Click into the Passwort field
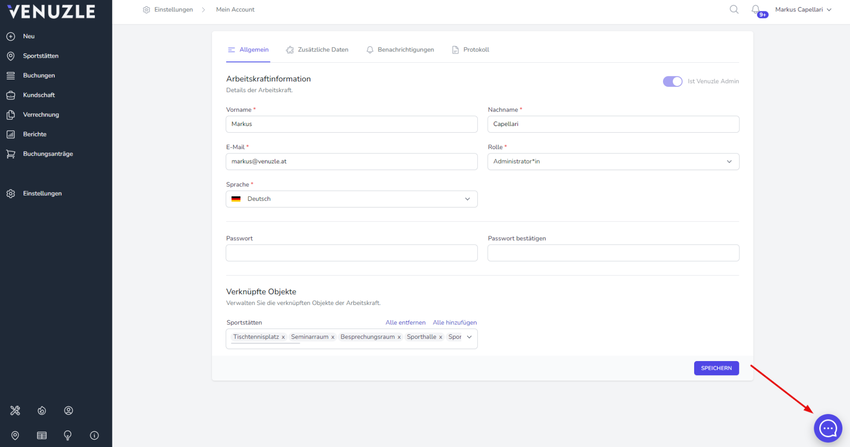850x447 pixels. pos(351,253)
